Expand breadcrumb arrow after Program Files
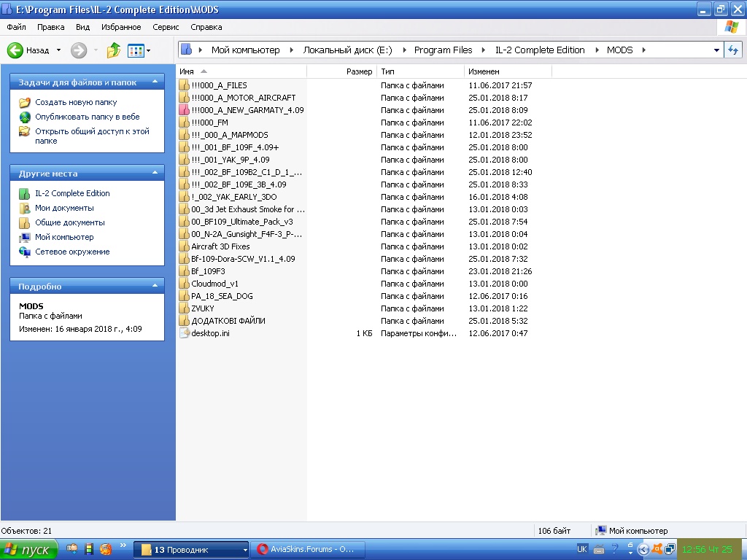The height and width of the screenshot is (560, 747). pos(483,50)
